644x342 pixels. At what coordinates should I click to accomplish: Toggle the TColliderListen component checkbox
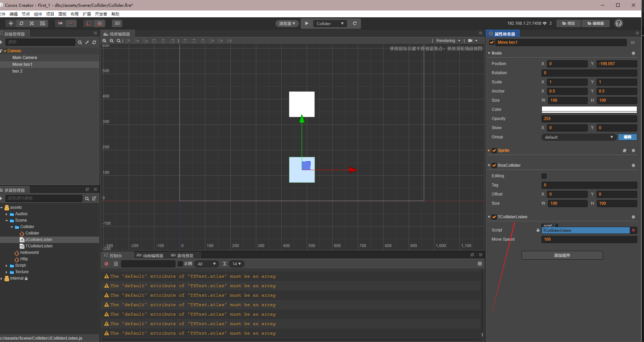[494, 217]
